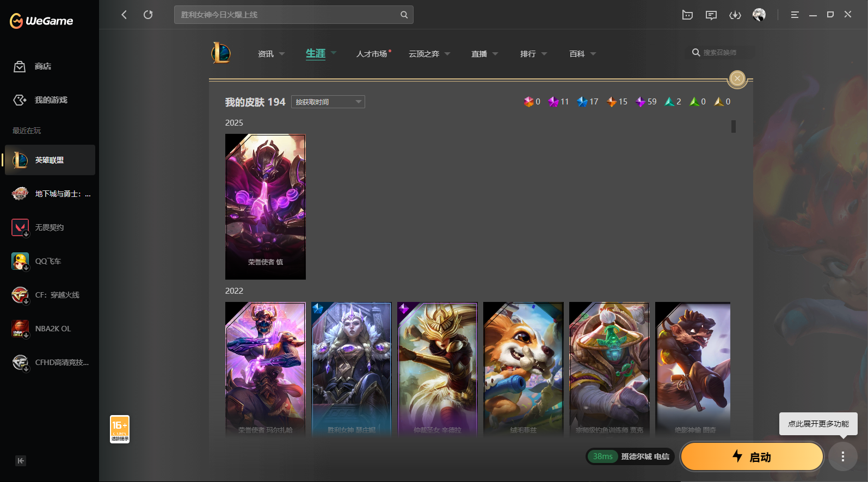Open the download manager icon

735,15
